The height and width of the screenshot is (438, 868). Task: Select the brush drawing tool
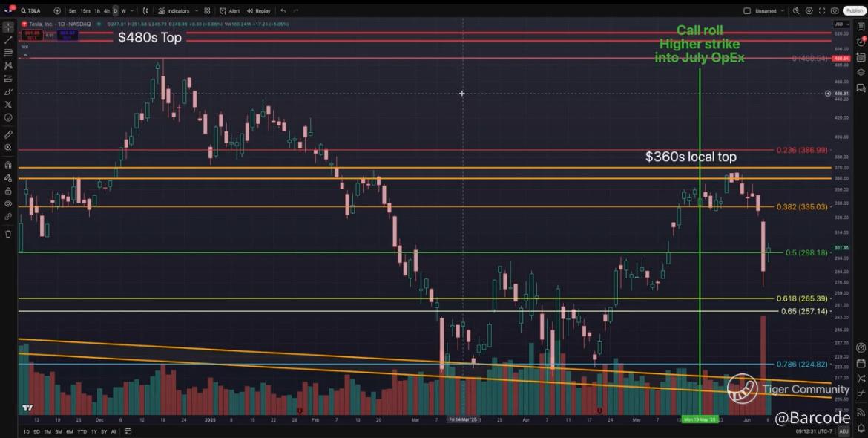pyautogui.click(x=7, y=91)
